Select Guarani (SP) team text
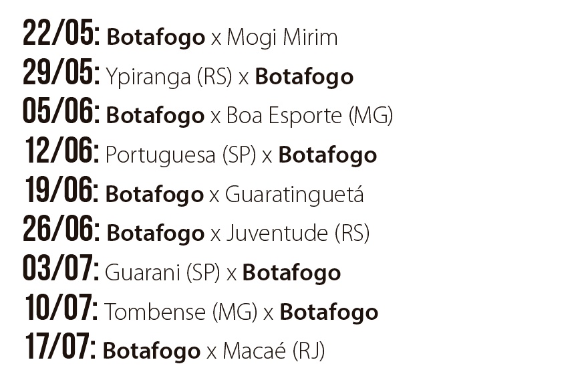Image resolution: width=588 pixels, height=368 pixels. [162, 272]
